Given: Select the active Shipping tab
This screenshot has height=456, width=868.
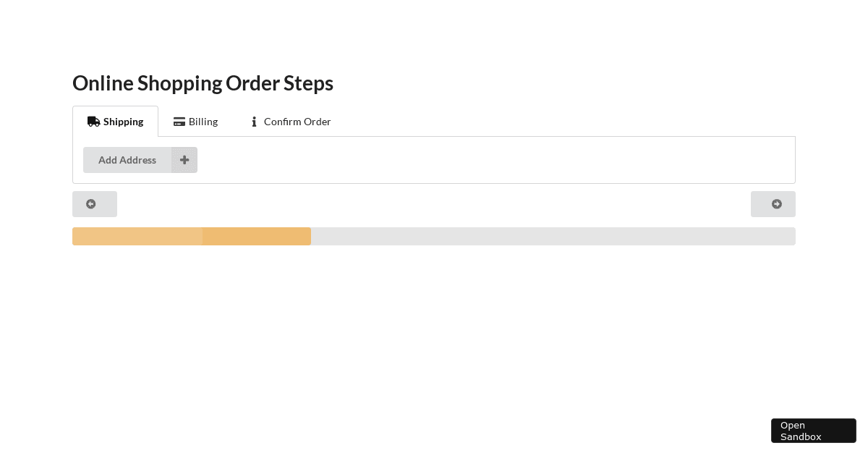Looking at the screenshot, I should click(x=116, y=122).
